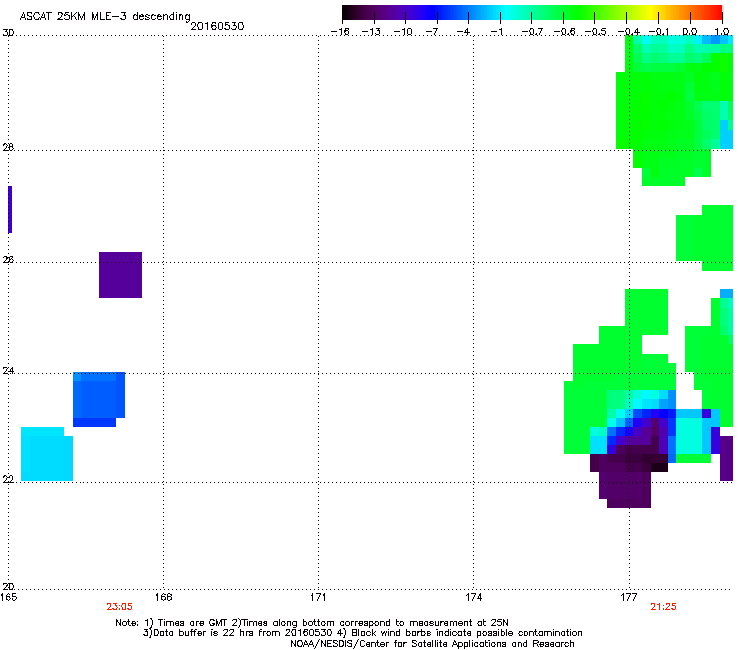Click the isolated purple square data patch near 168

(x=120, y=275)
